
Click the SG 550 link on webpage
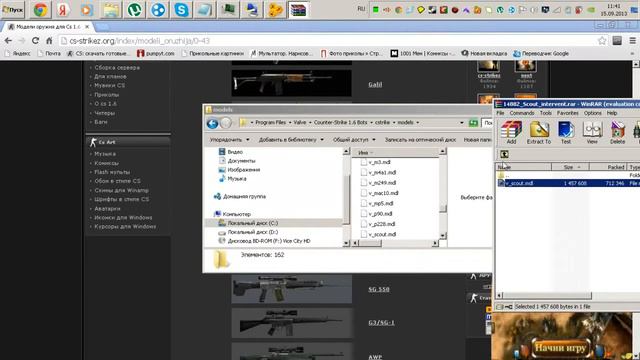[x=379, y=289]
